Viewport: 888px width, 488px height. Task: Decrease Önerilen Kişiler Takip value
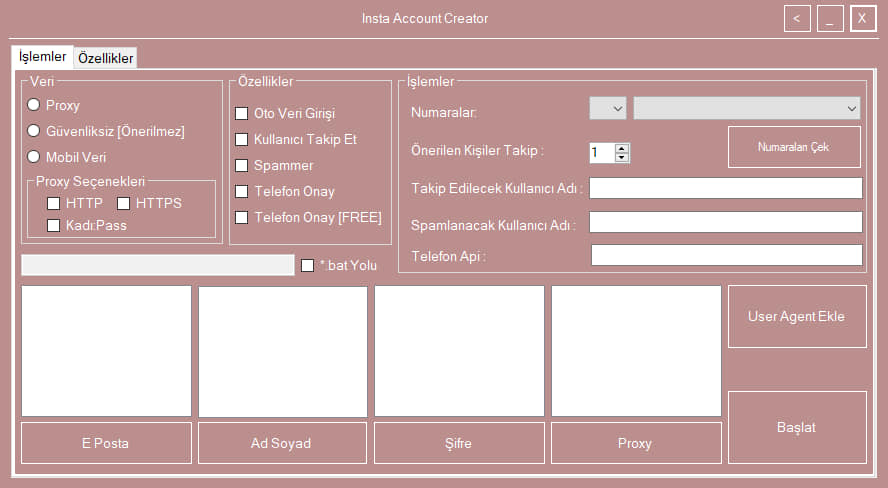(622, 157)
